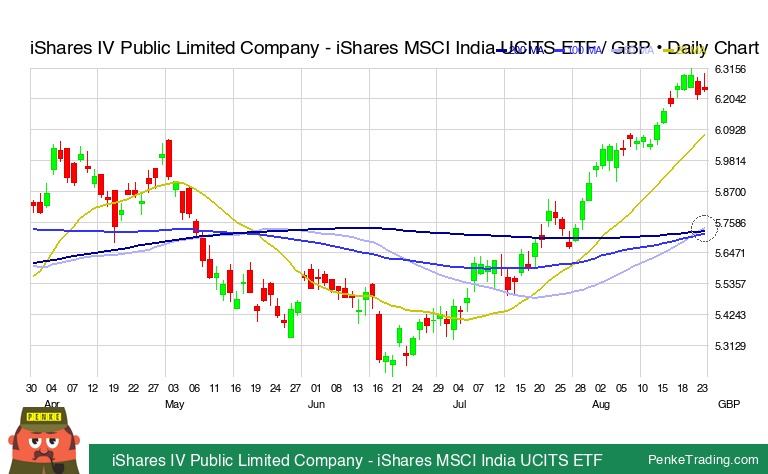The image size is (768, 474).
Task: Click the footer banner text 'iShares MSCI India UCITS ETF'
Action: point(489,460)
